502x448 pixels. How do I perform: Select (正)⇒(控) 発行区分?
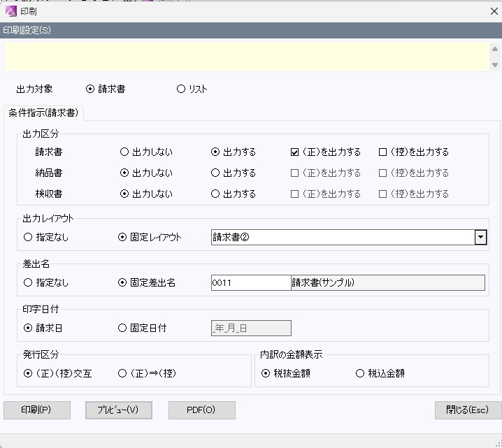click(148, 373)
